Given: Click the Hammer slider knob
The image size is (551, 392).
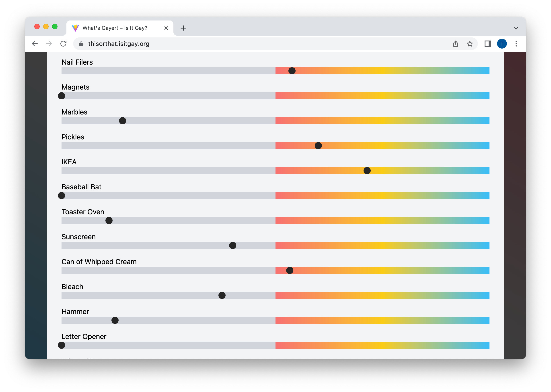Looking at the screenshot, I should click(115, 320).
